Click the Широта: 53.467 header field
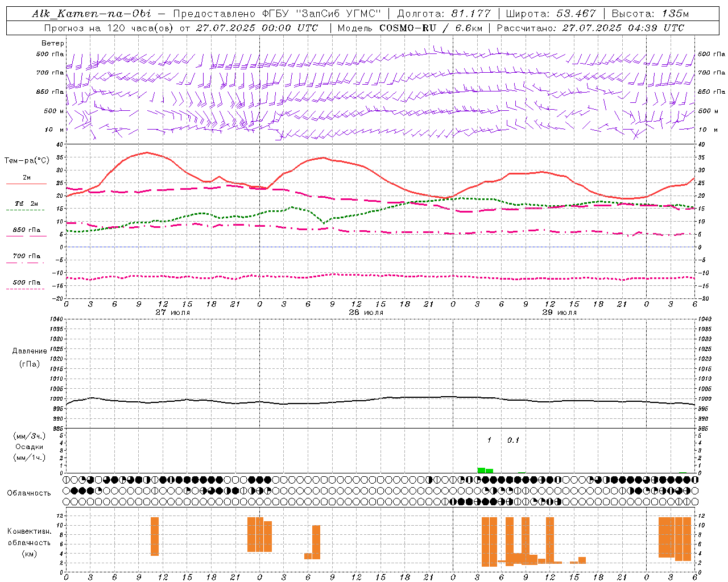The height and width of the screenshot is (582, 728). [x=551, y=14]
